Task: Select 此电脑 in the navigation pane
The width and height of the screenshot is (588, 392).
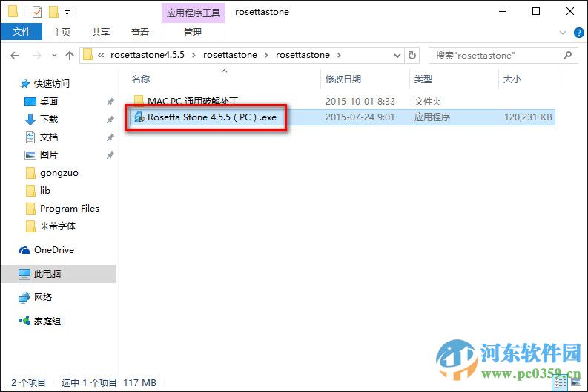Action: click(59, 273)
